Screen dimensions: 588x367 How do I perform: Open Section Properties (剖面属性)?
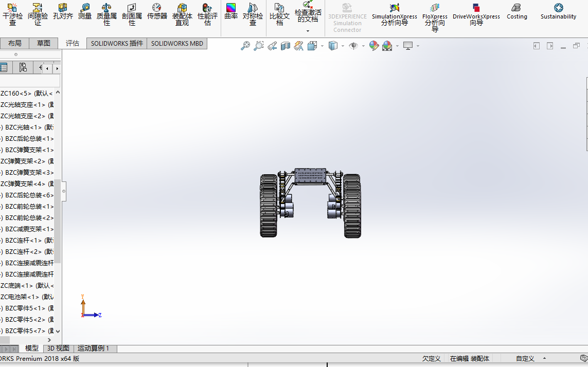pyautogui.click(x=132, y=14)
